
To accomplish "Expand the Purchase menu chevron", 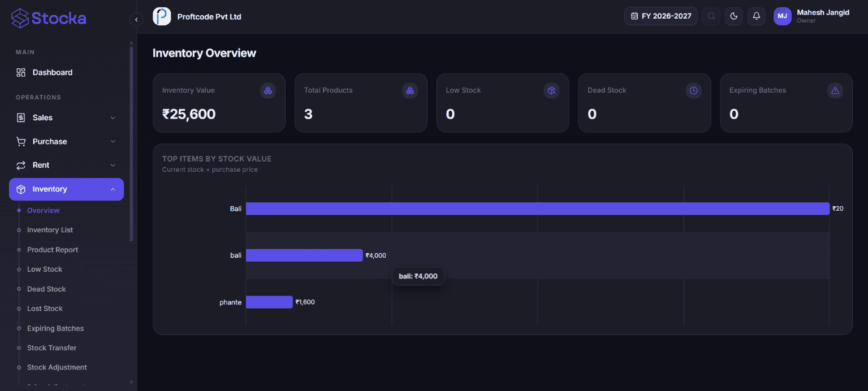I will pyautogui.click(x=113, y=141).
